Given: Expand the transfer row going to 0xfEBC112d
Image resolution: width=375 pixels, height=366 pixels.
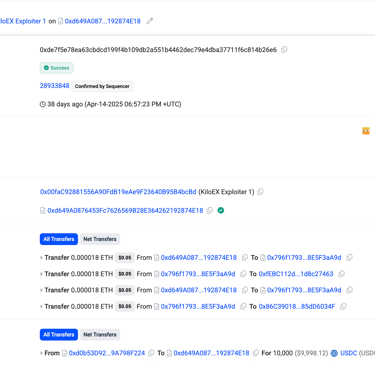Looking at the screenshot, I should pyautogui.click(x=41, y=274).
